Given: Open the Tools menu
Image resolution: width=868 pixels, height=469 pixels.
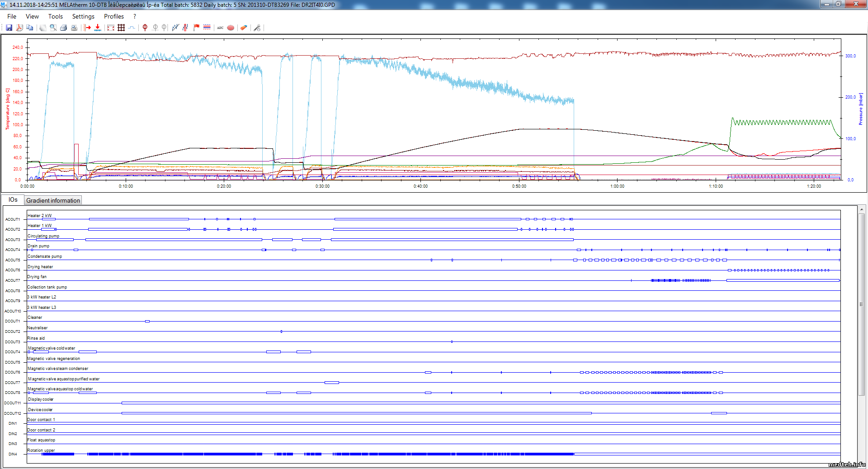Looking at the screenshot, I should [x=55, y=16].
